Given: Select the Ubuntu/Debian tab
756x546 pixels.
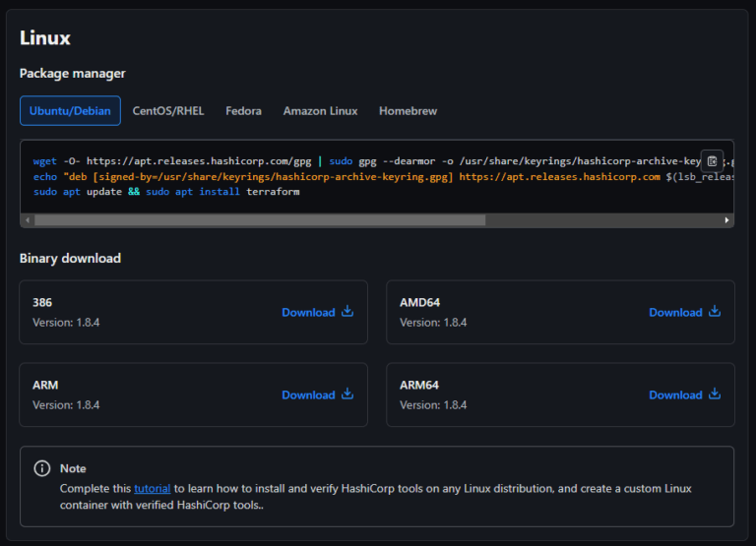Looking at the screenshot, I should click(71, 111).
